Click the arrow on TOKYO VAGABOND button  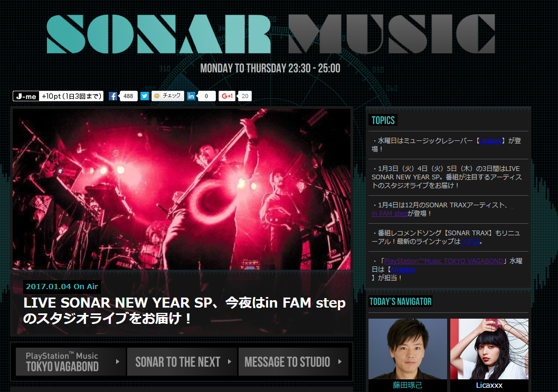coord(118,362)
